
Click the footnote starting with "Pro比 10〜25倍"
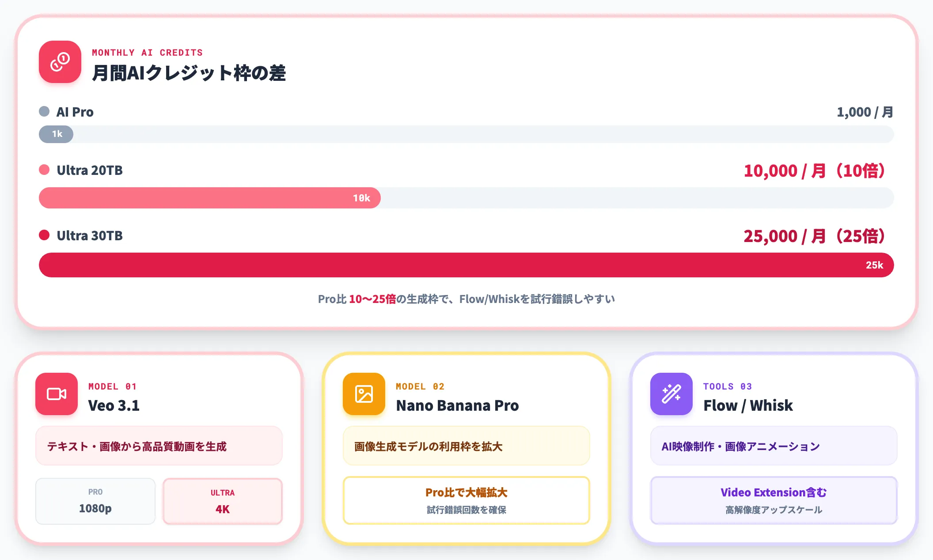coord(466,299)
